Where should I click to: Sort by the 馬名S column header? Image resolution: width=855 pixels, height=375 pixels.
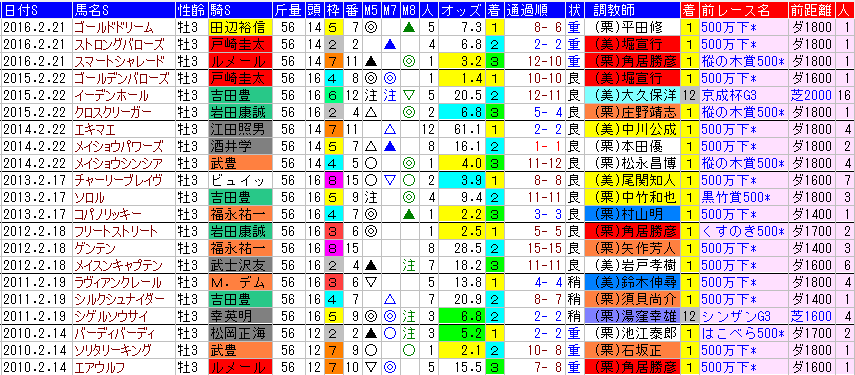point(123,9)
